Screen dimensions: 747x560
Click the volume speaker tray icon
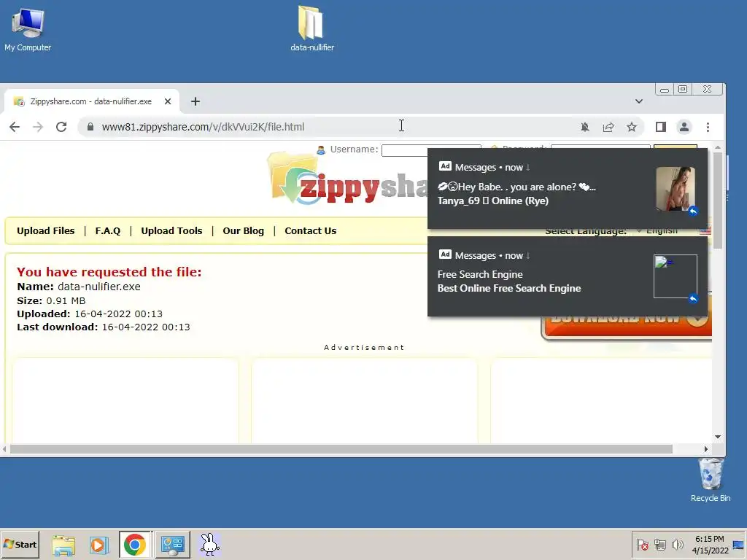(x=677, y=545)
